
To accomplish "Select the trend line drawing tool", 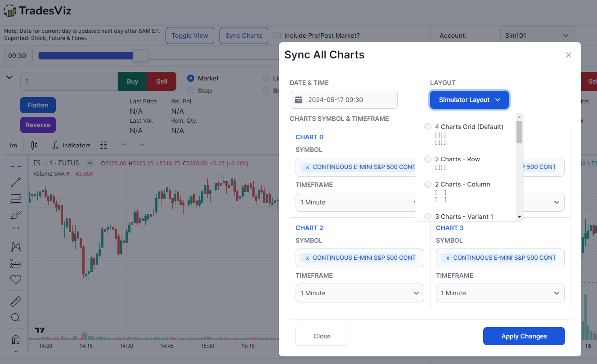I will [16, 182].
